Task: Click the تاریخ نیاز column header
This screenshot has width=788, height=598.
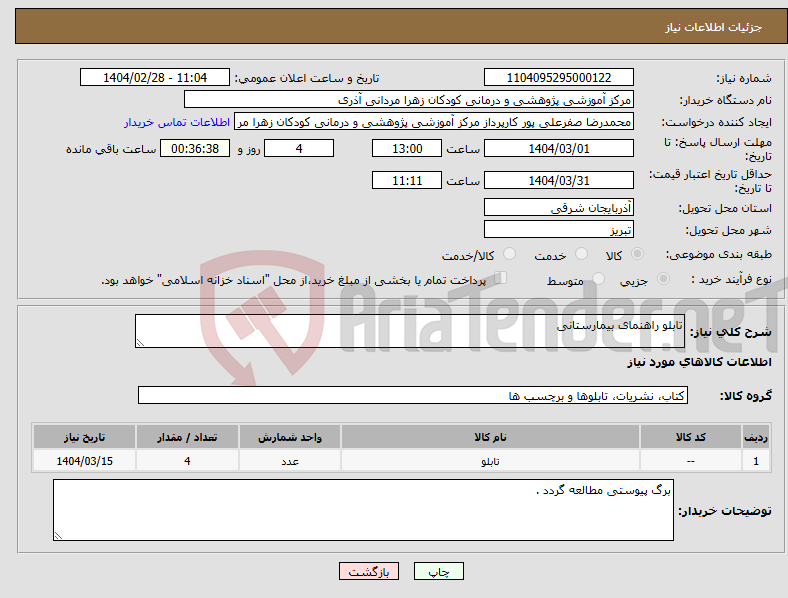Action: point(84,437)
